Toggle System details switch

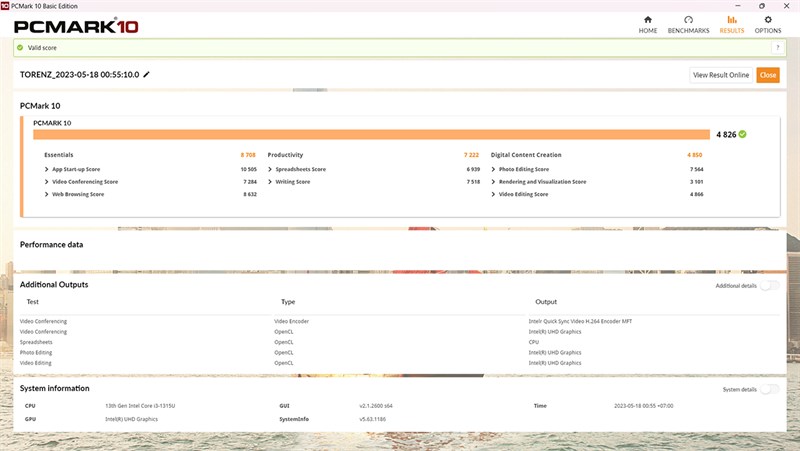pos(769,389)
